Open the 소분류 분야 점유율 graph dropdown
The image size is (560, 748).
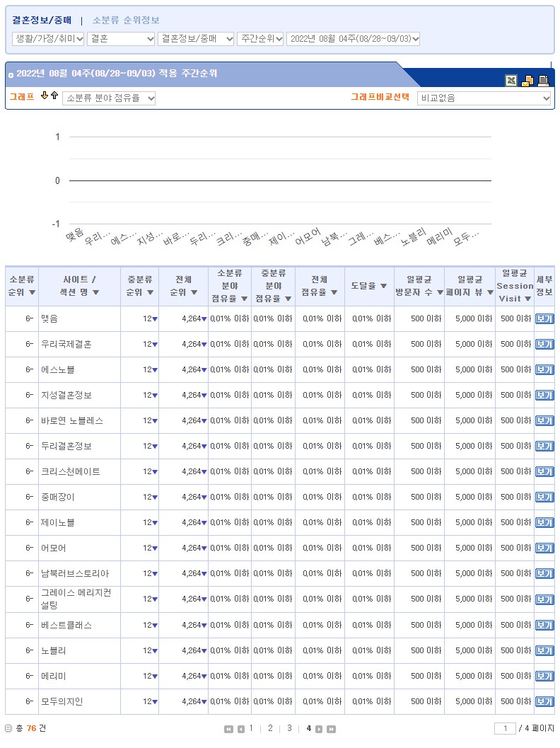[109, 98]
